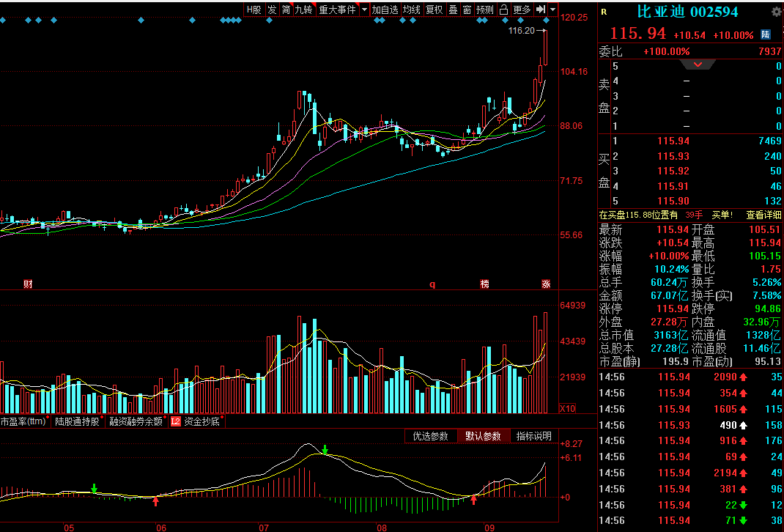Open the quote panel settings gear

click(x=777, y=12)
